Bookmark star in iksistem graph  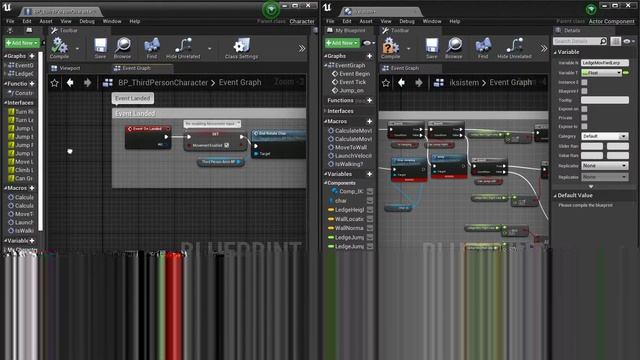click(x=386, y=83)
